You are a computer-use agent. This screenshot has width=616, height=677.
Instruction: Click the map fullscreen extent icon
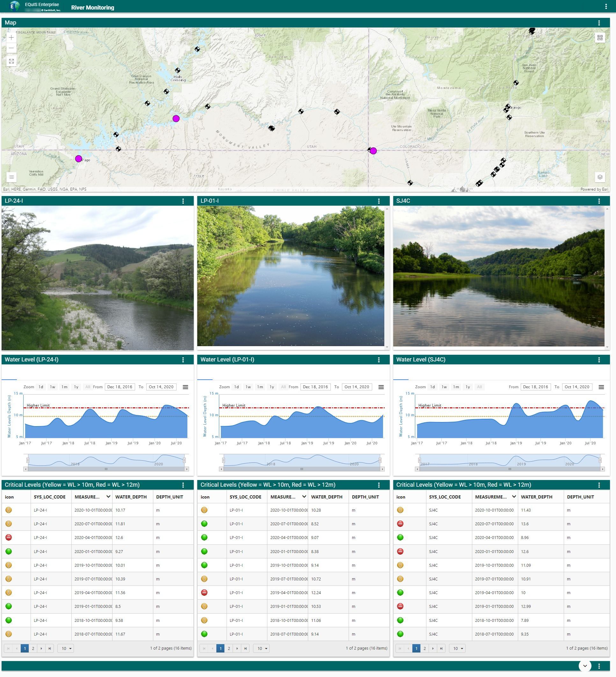pos(11,61)
